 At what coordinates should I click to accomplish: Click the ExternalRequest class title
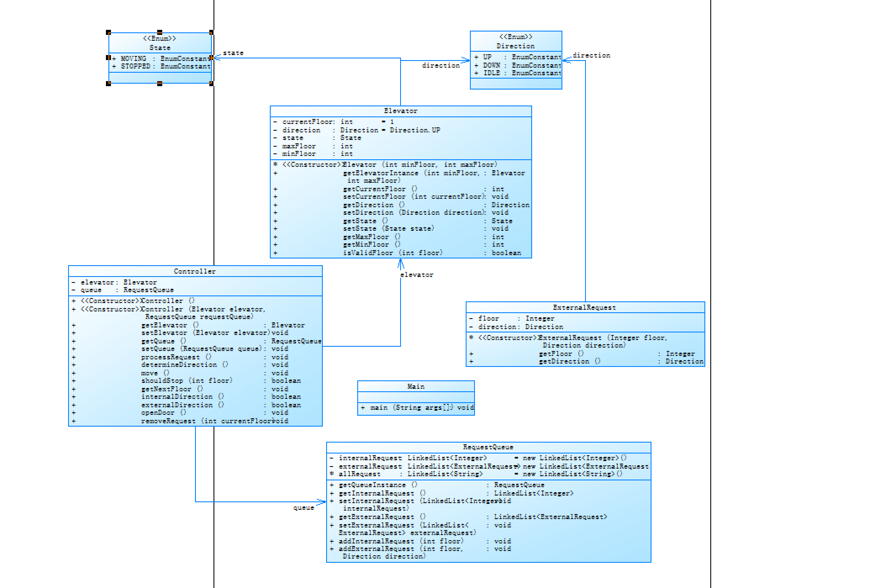(584, 308)
